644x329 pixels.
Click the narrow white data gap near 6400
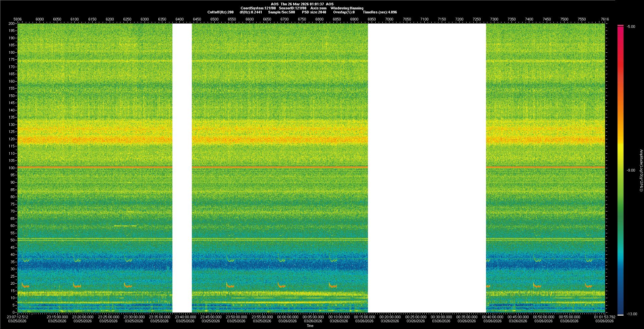(x=182, y=168)
